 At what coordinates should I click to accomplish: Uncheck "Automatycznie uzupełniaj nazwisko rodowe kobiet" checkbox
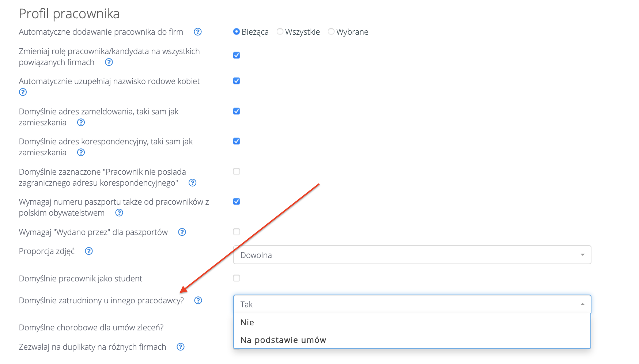click(x=237, y=81)
